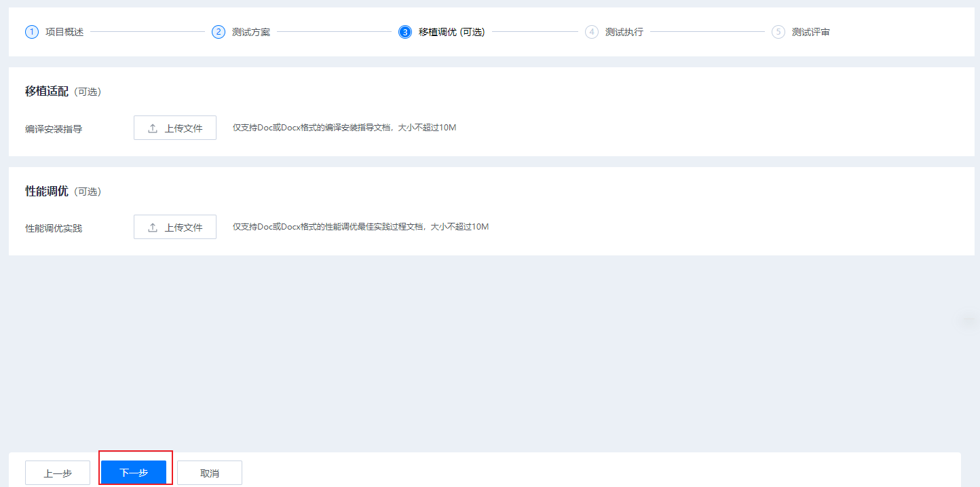
Task: Click step 4 circle icon for 测试执行
Action: [592, 32]
